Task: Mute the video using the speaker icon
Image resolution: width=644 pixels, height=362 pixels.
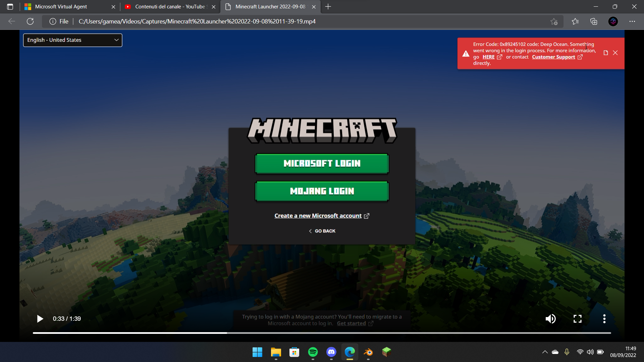Action: (550, 319)
